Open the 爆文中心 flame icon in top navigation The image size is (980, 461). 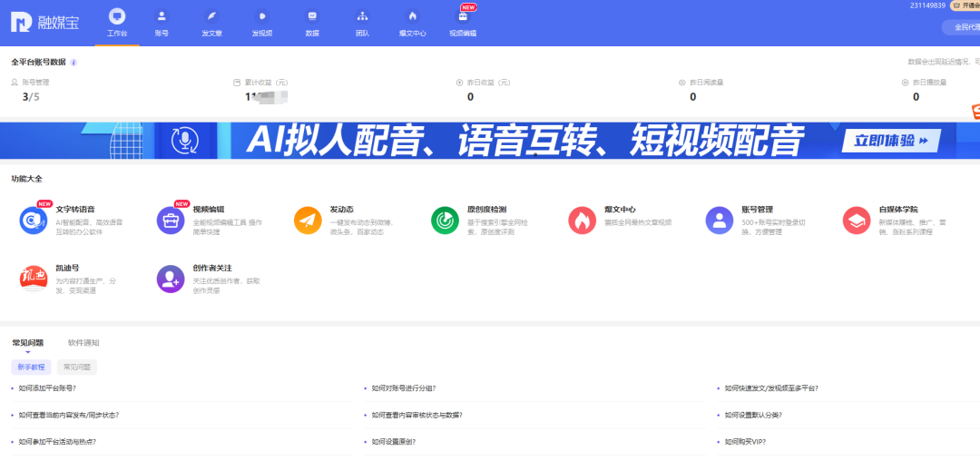pos(412,16)
